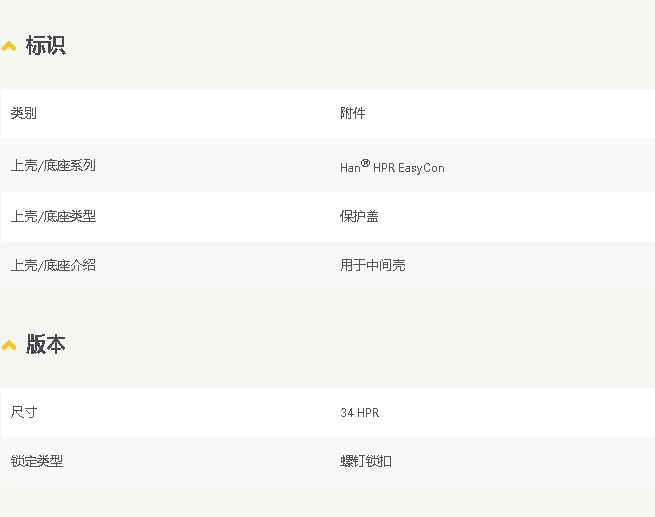Image resolution: width=655 pixels, height=517 pixels.
Task: Click the 螺钉锁扣 locking value
Action: (x=366, y=461)
